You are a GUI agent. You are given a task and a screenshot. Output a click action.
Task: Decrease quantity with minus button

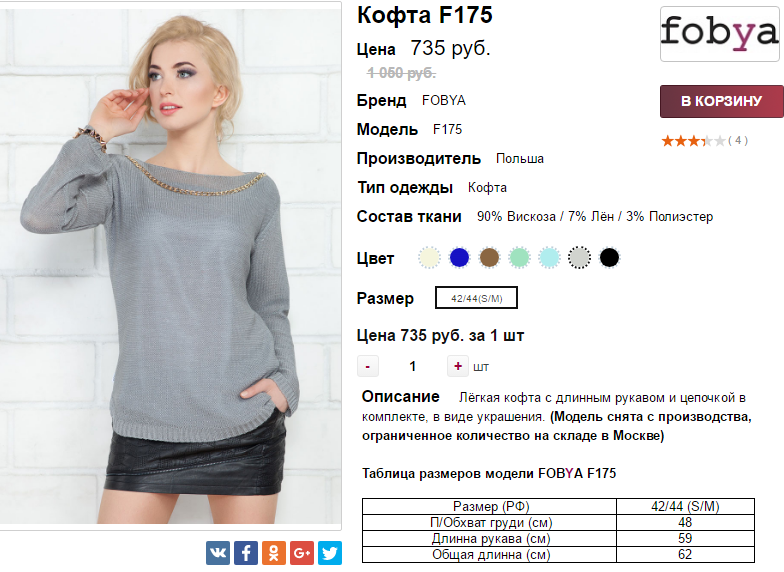pyautogui.click(x=368, y=366)
